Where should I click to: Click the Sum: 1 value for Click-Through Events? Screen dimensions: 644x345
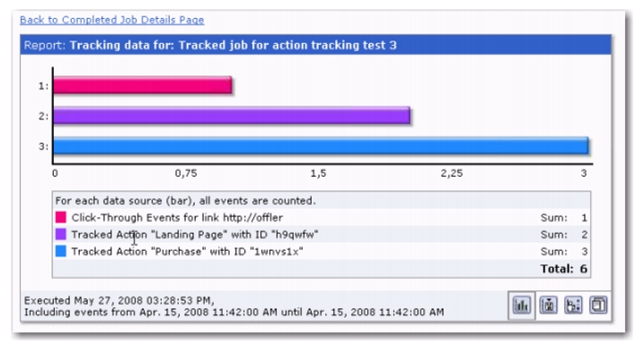(x=564, y=217)
